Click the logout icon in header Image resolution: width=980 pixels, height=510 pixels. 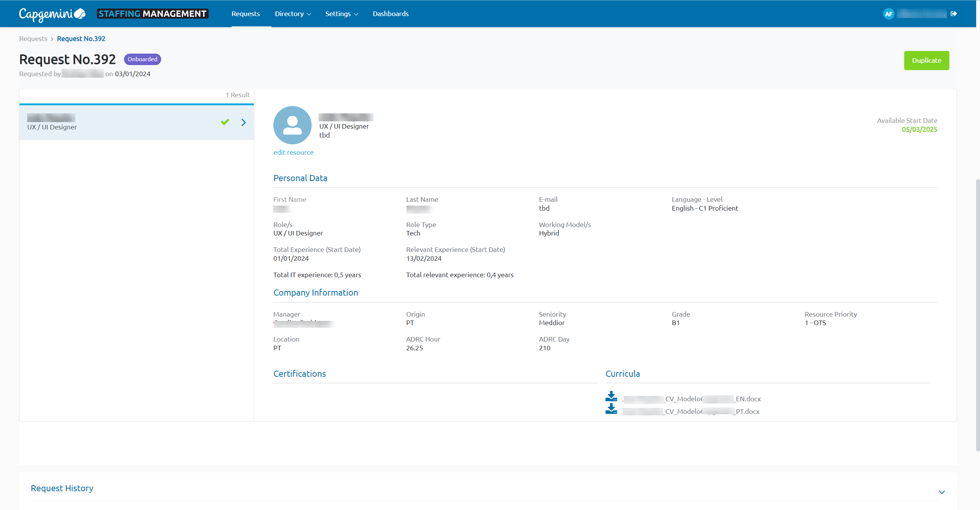(954, 14)
